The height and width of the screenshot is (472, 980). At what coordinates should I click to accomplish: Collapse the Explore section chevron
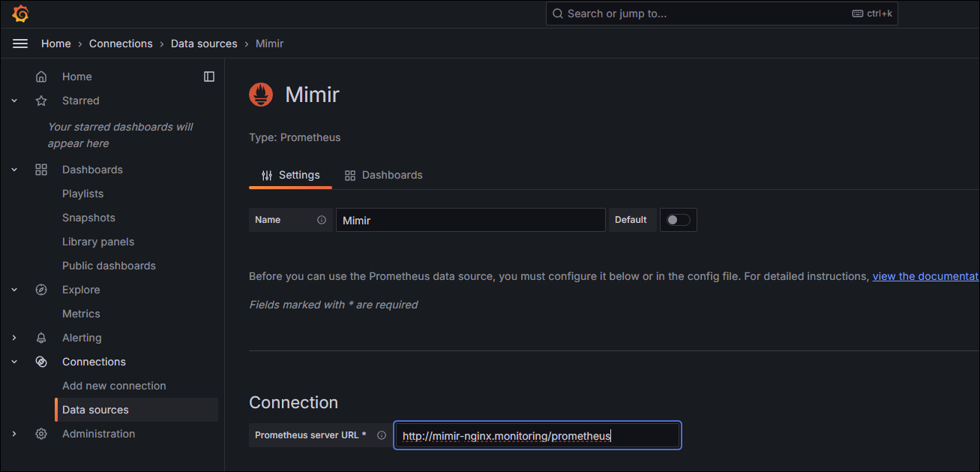click(x=14, y=290)
